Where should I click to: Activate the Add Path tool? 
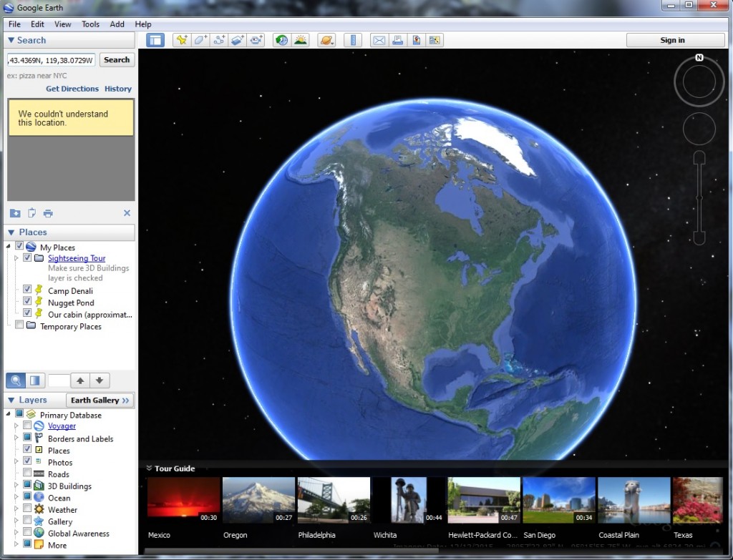point(218,40)
